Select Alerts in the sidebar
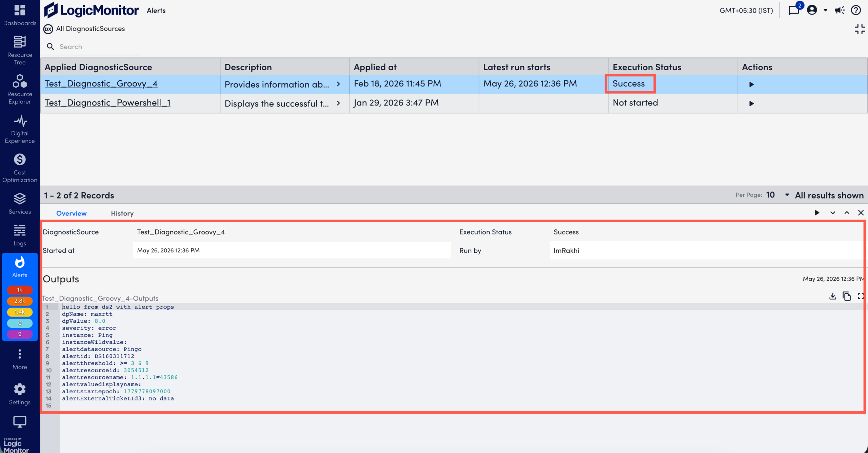Screen dimensions: 868x453 [x=20, y=267]
